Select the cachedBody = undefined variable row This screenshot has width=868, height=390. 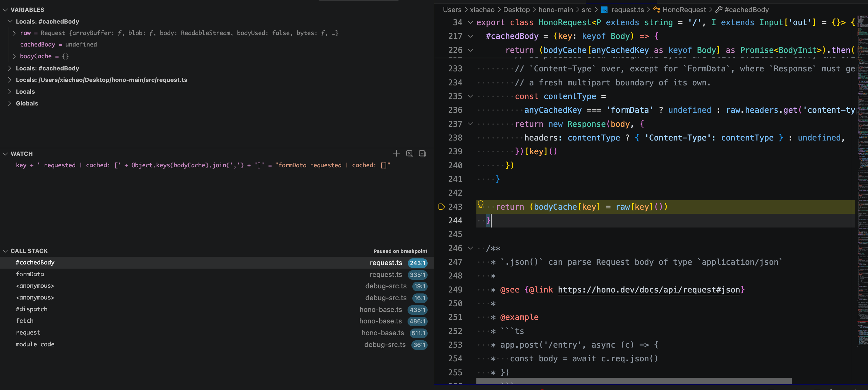[x=217, y=45]
